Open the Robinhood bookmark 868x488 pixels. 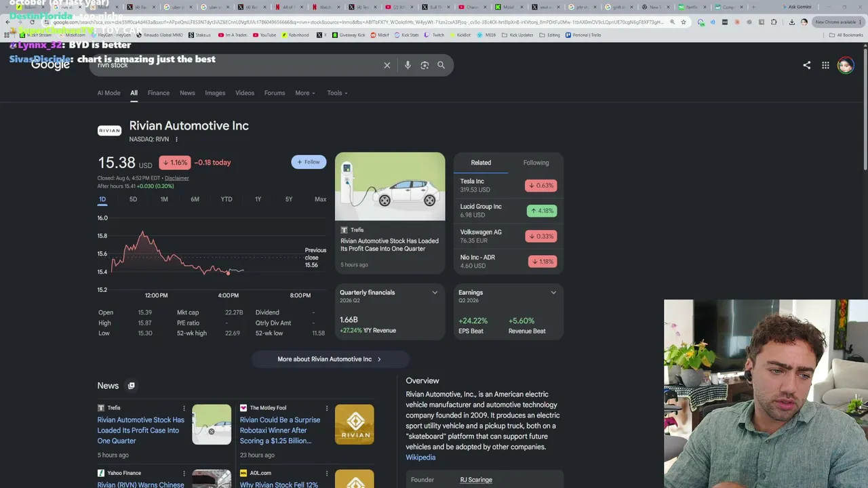[x=294, y=35]
